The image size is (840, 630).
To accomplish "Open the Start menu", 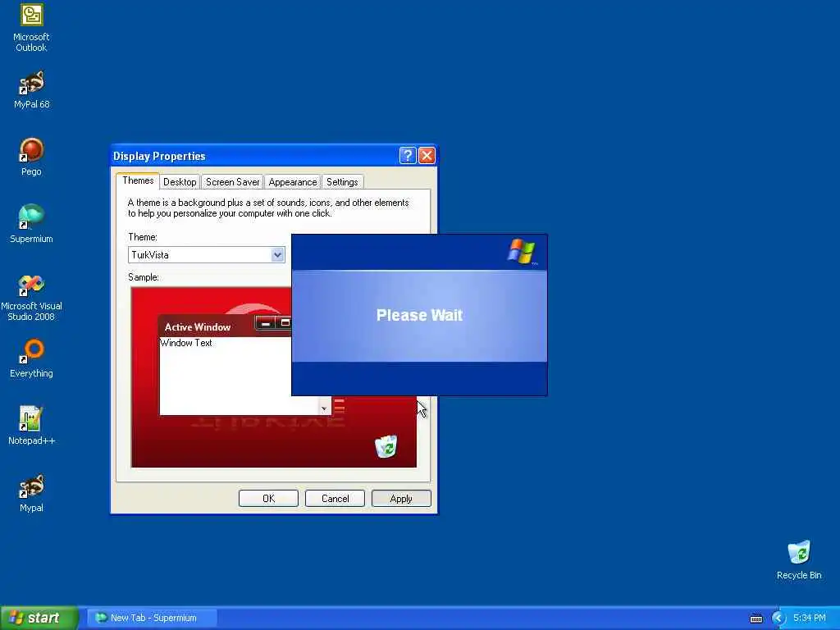I will 39,618.
